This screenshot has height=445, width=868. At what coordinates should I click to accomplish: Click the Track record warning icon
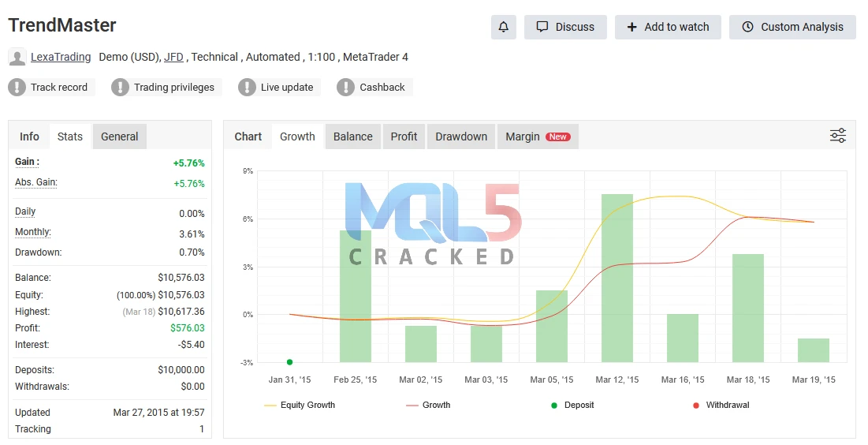(x=17, y=88)
